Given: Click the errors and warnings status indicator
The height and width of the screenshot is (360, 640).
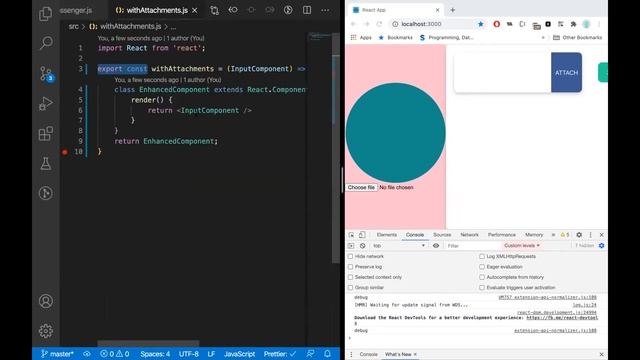Looking at the screenshot, I should pyautogui.click(x=115, y=354).
